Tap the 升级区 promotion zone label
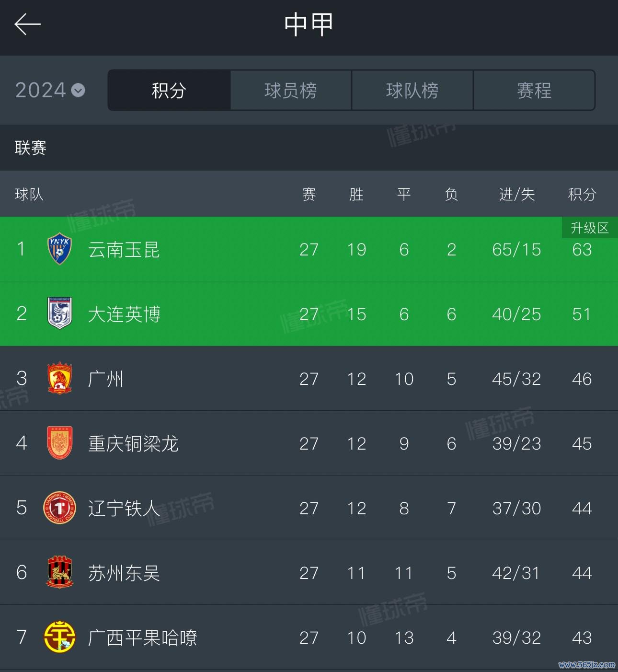Screen dimensions: 618x672 click(589, 228)
